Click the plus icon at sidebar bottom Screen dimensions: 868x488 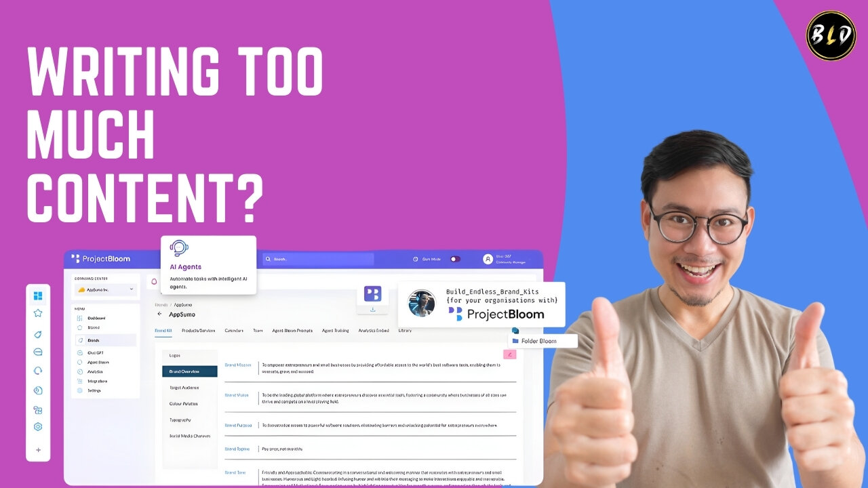(x=38, y=449)
